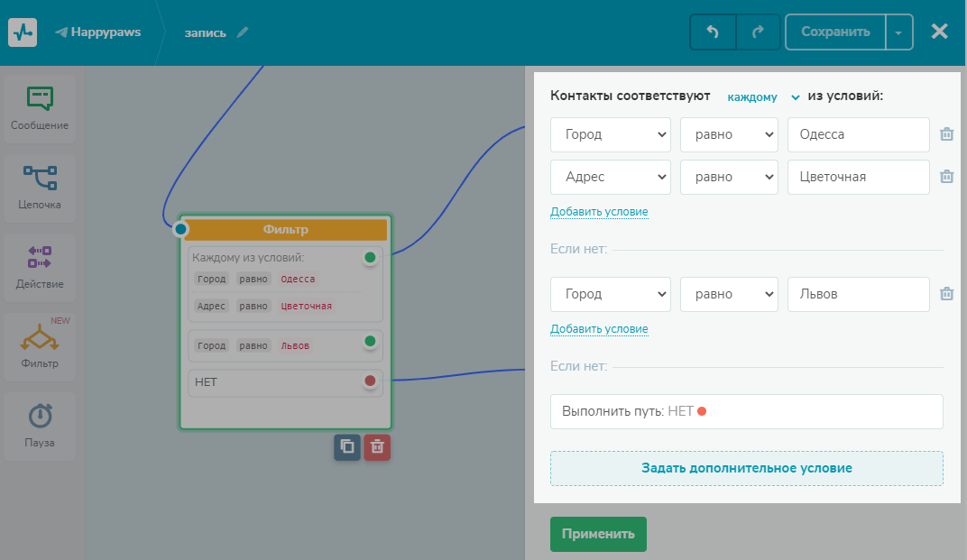Screen dimensions: 967x560
Task: Undo the last change
Action: click(713, 32)
